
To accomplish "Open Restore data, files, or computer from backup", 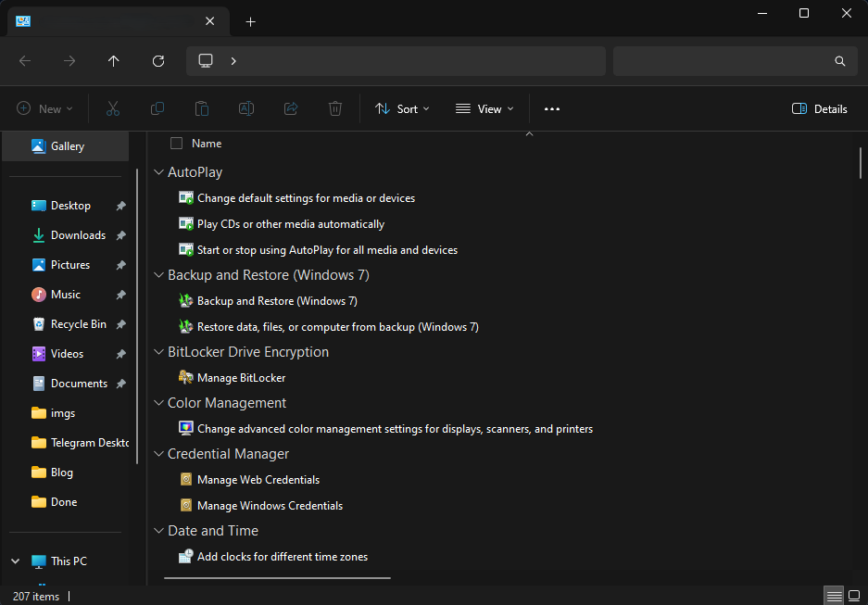I will (329, 327).
